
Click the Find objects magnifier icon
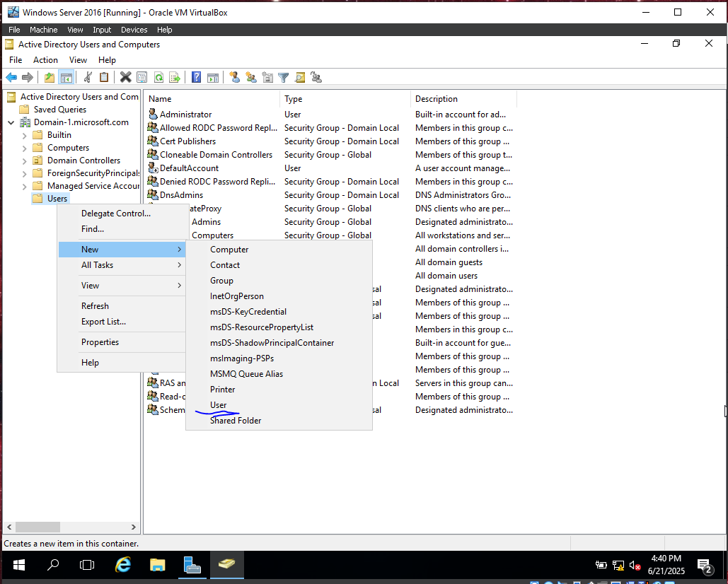[x=300, y=78]
